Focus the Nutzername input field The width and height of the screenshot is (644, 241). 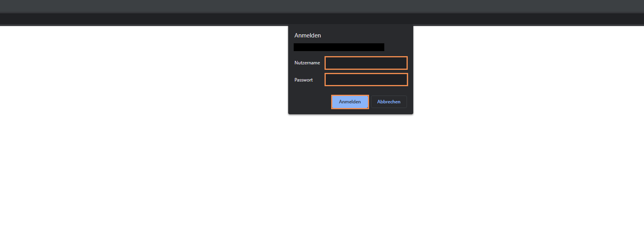tap(366, 63)
